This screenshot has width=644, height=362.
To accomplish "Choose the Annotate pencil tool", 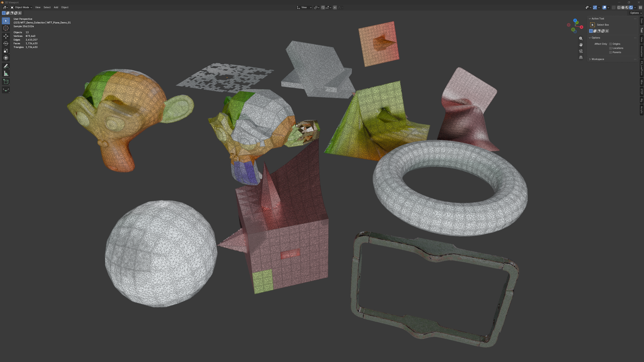I will pos(6,66).
